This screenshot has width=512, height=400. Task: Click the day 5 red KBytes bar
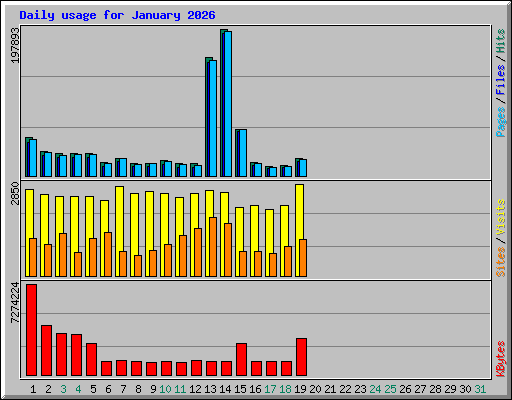91,359
